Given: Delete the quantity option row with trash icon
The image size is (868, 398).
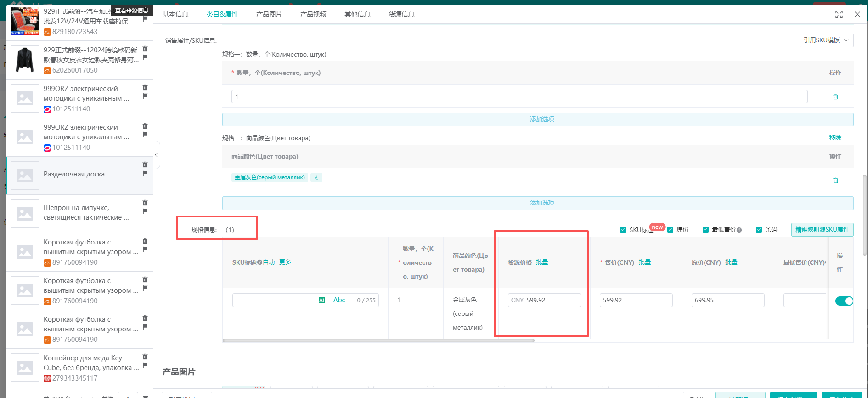Looking at the screenshot, I should (x=835, y=97).
